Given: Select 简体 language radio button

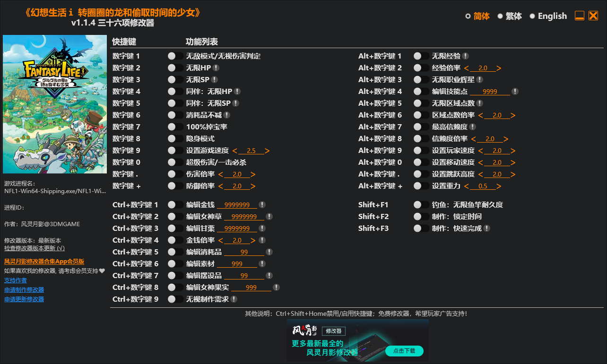Looking at the screenshot, I should (468, 16).
